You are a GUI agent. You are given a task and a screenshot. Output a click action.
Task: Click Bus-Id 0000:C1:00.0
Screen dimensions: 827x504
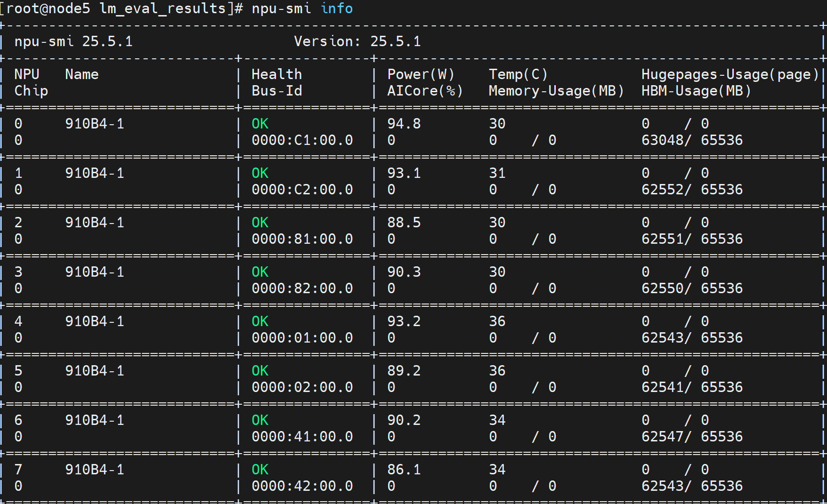coord(302,140)
